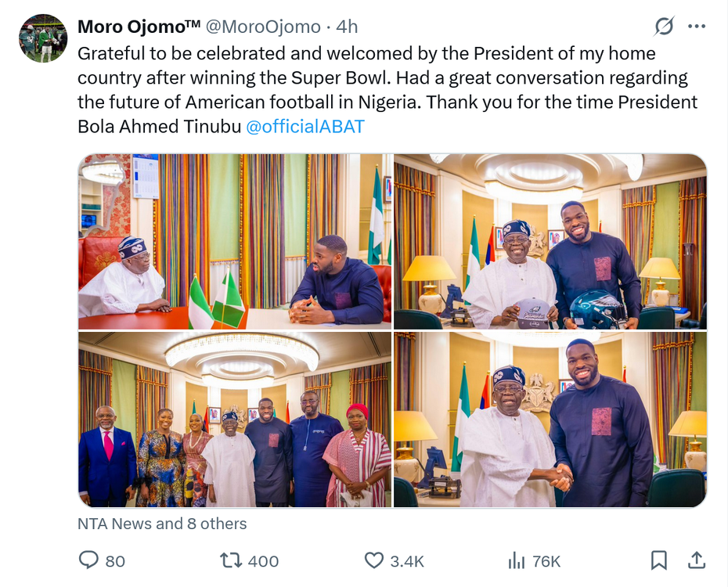Open the photo of seated desk conversation
The width and height of the screenshot is (728, 587).
234,241
